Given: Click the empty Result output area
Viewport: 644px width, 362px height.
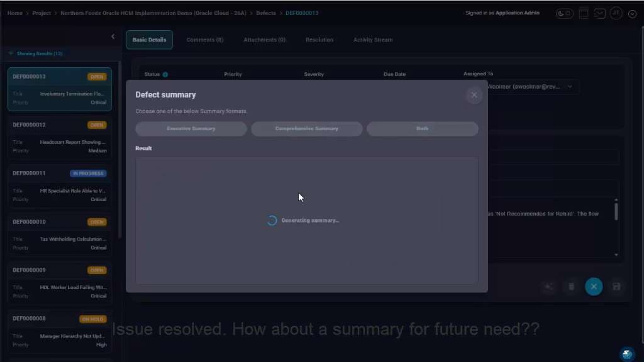Looking at the screenshot, I should click(x=307, y=221).
